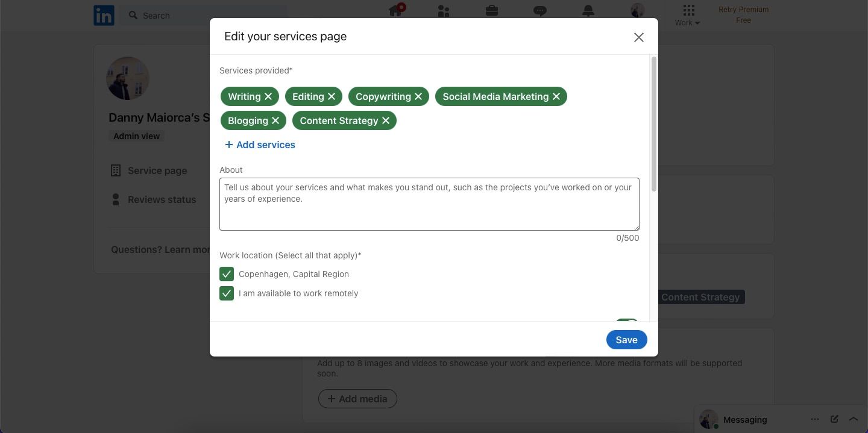Click Add services

tap(260, 145)
